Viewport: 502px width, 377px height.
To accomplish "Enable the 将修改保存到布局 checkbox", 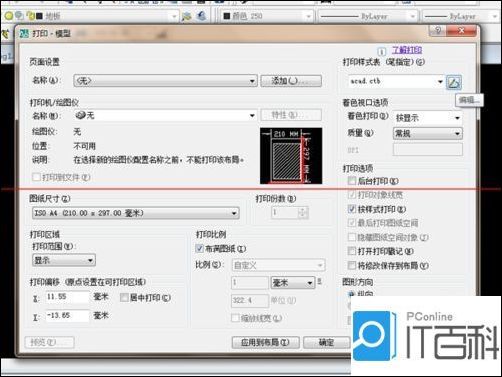I will tap(352, 265).
